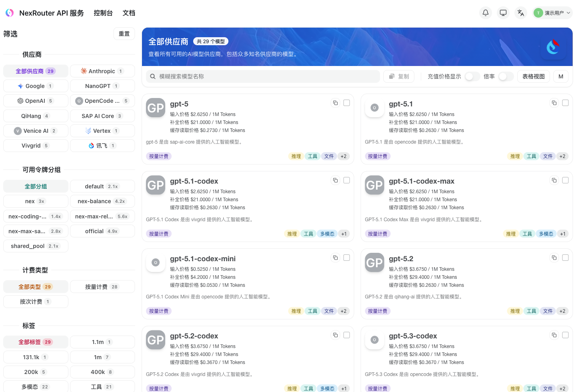
Task: Filter by 400k tag
Action: tap(102, 372)
